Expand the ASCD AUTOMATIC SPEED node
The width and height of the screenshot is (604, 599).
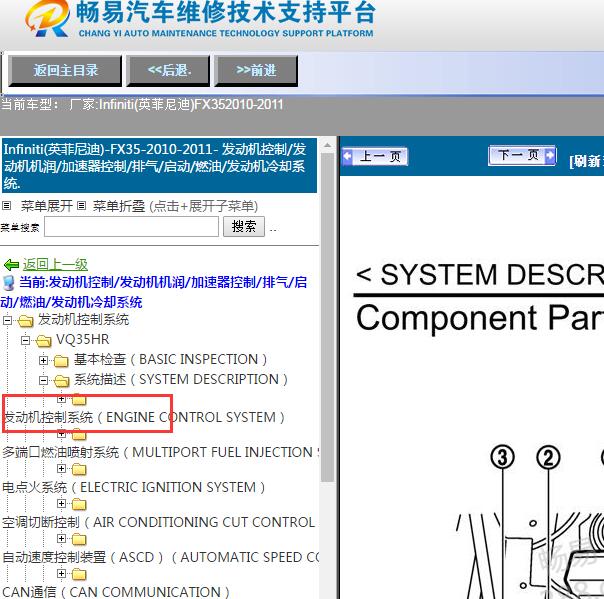click(61, 538)
